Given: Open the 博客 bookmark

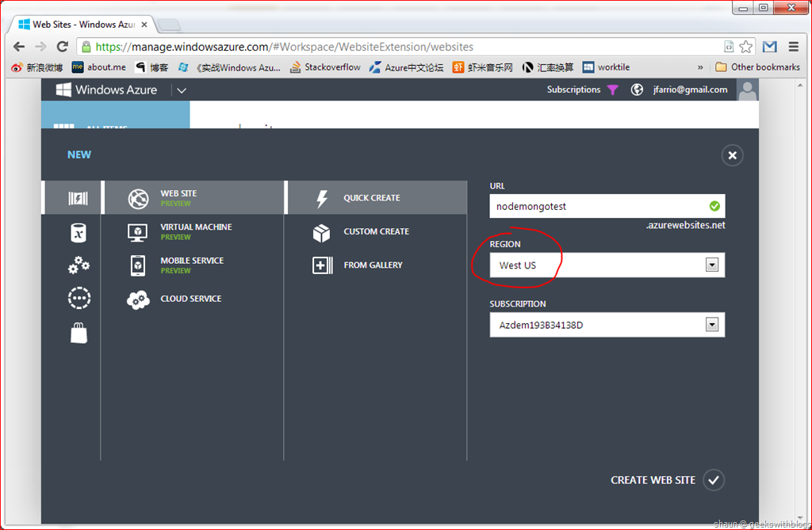Looking at the screenshot, I should (x=151, y=67).
